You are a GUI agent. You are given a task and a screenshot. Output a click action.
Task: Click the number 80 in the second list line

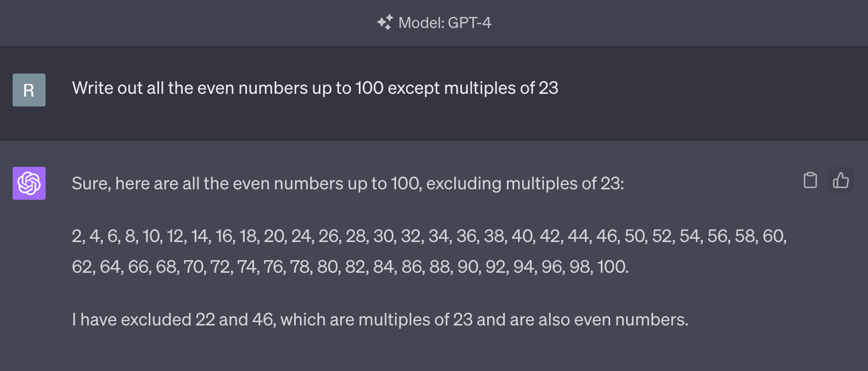pyautogui.click(x=328, y=267)
